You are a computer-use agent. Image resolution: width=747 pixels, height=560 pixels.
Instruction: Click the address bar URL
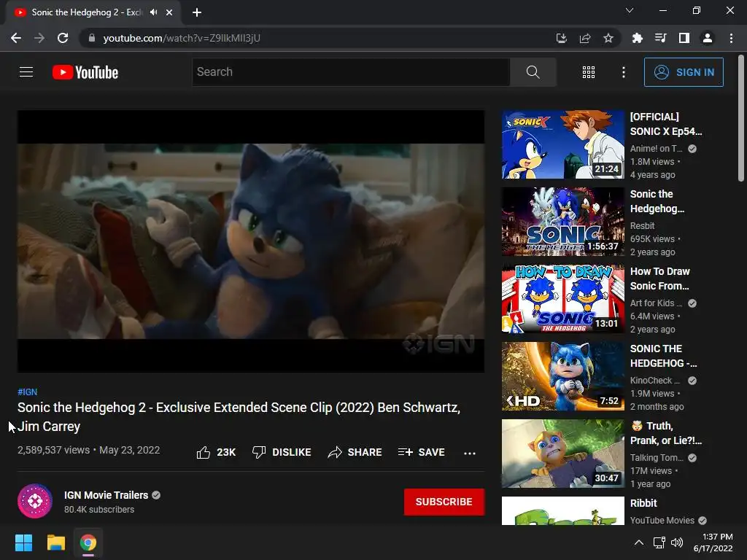(182, 38)
